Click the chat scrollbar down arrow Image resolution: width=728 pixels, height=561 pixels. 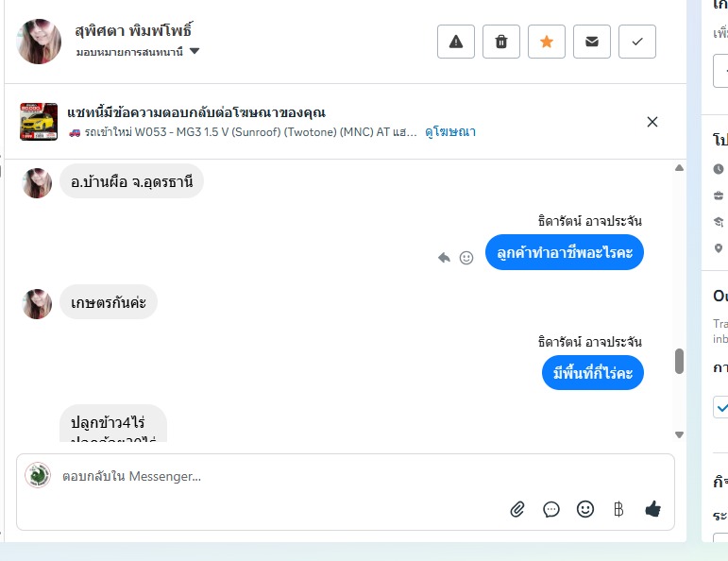coord(679,434)
